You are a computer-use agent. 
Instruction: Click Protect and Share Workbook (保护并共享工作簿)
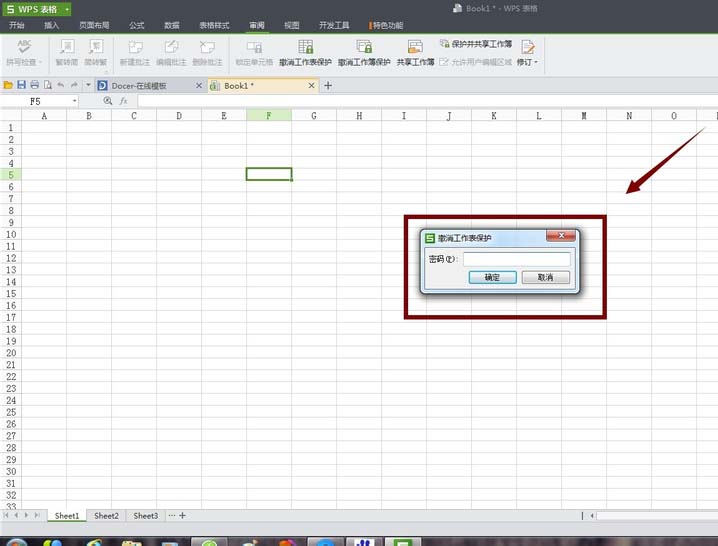[x=475, y=44]
